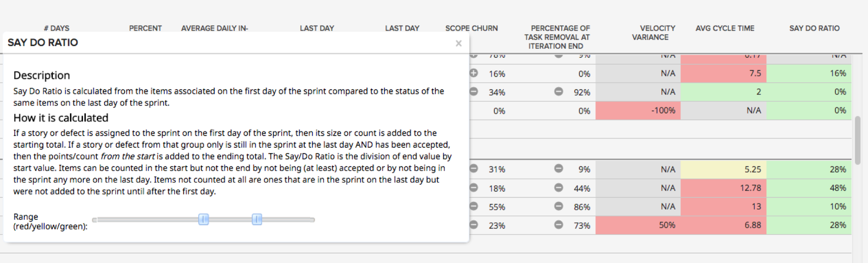Click the minus icon beside 31% scope churn

(x=474, y=169)
